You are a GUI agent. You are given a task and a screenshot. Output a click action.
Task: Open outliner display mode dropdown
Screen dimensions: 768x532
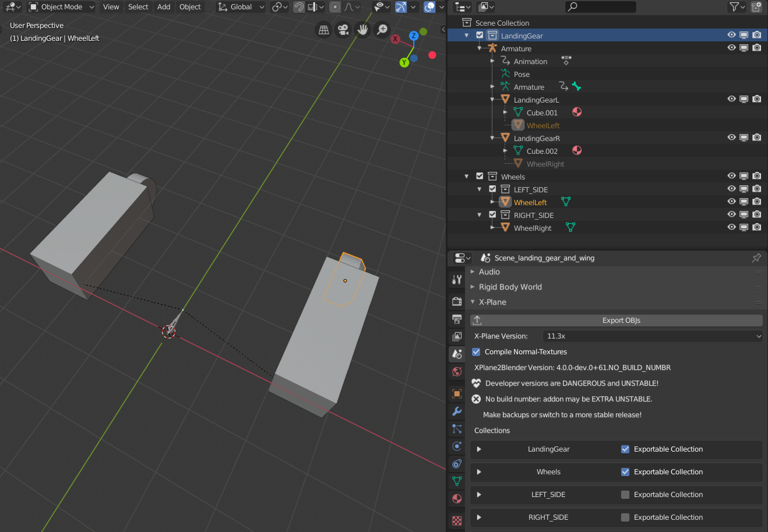pyautogui.click(x=463, y=7)
